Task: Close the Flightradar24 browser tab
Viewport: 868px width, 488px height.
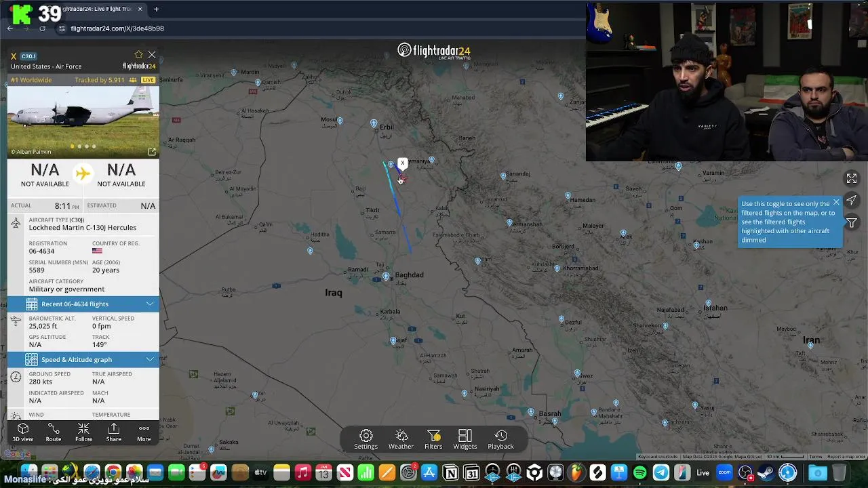Action: point(140,9)
